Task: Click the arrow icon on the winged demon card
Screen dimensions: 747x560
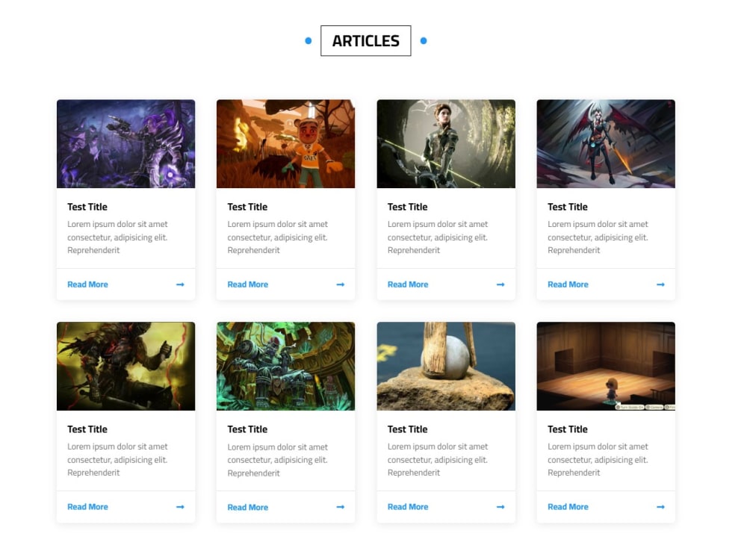Action: [x=660, y=284]
